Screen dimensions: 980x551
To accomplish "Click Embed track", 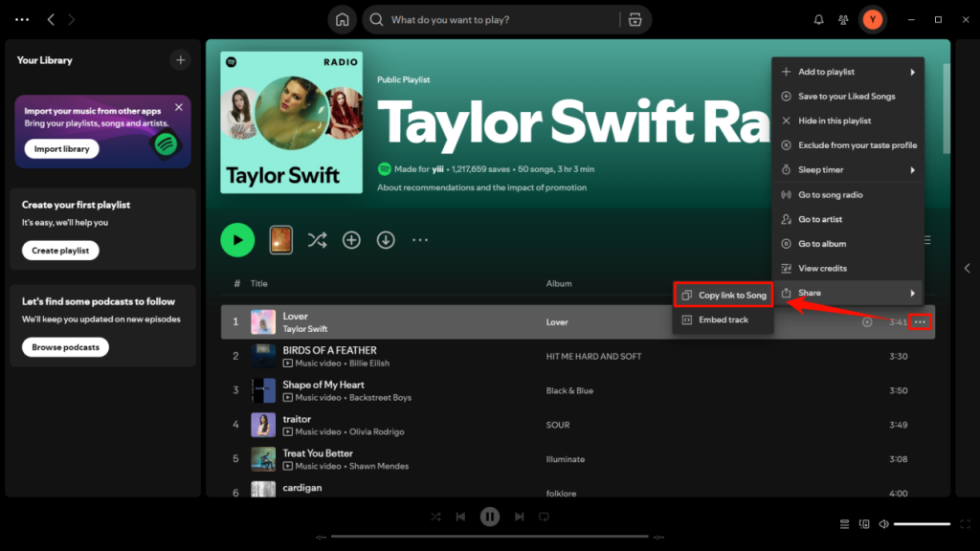I will tap(724, 320).
